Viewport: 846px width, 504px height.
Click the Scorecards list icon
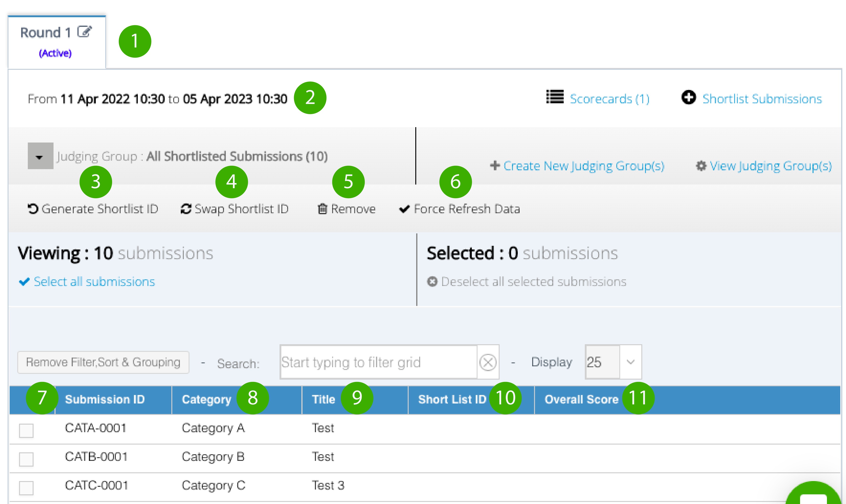coord(555,97)
